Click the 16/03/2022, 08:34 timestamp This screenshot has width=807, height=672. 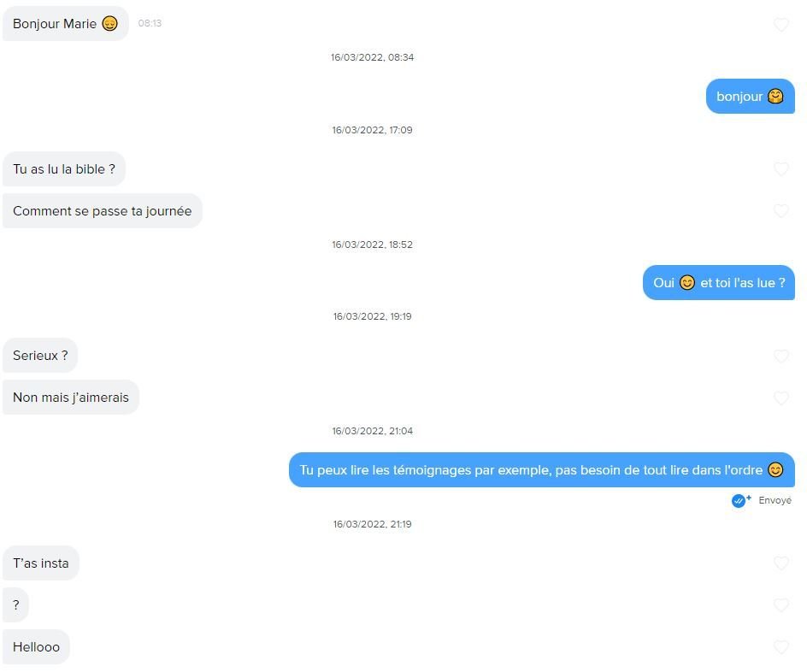click(372, 57)
